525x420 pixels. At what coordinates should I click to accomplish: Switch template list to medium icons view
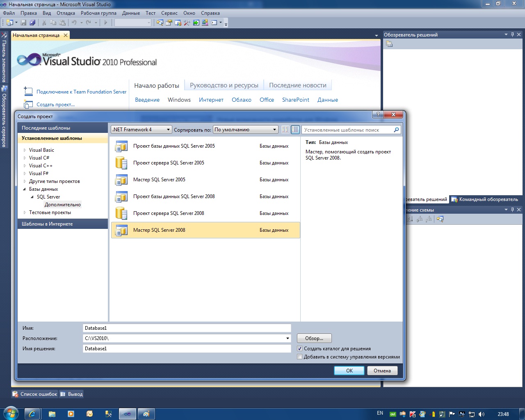295,130
